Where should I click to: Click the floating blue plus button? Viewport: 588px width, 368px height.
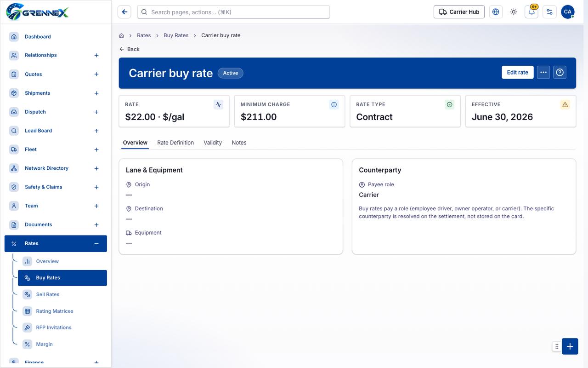(x=570, y=346)
